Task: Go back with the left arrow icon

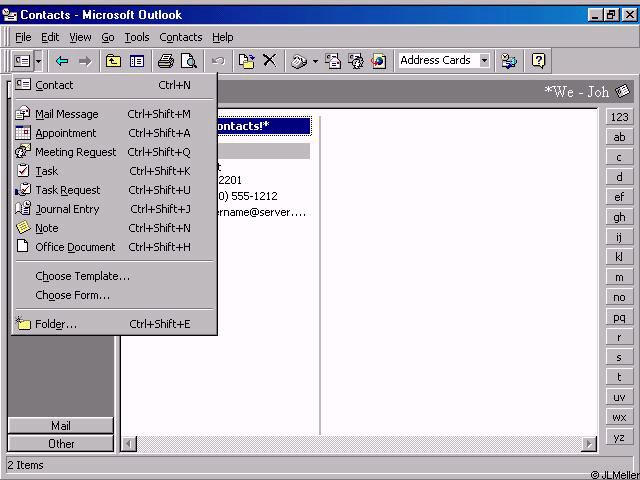Action: coord(62,61)
